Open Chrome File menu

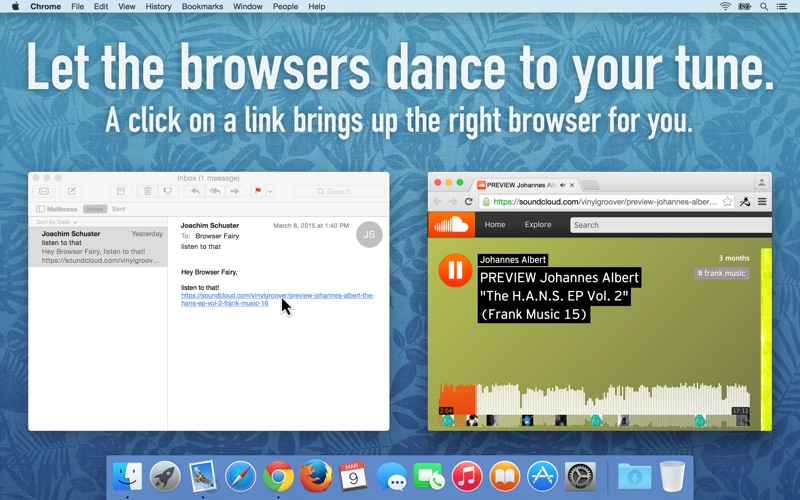click(x=78, y=7)
